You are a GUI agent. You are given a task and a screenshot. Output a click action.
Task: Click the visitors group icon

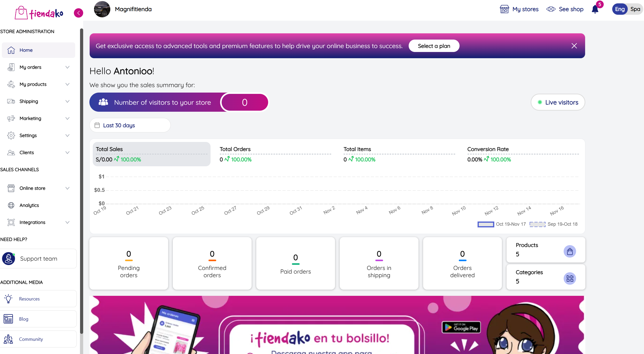(x=103, y=102)
